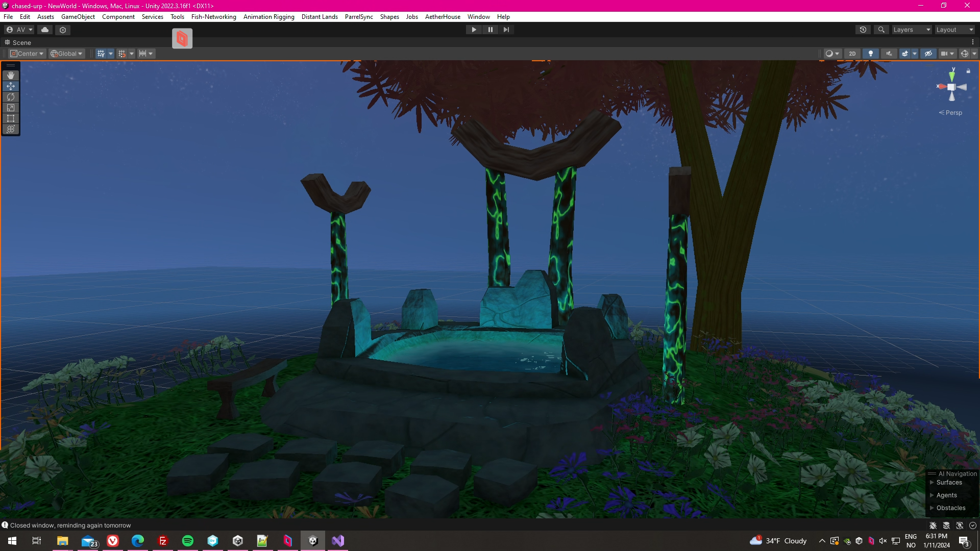This screenshot has height=551, width=980.
Task: Select the Rect transform tool
Action: 11,118
